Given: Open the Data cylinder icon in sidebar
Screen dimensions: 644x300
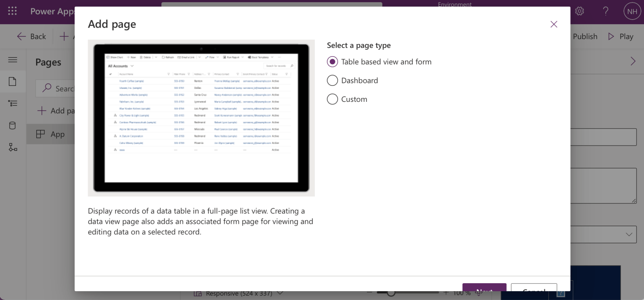Looking at the screenshot, I should 13,125.
